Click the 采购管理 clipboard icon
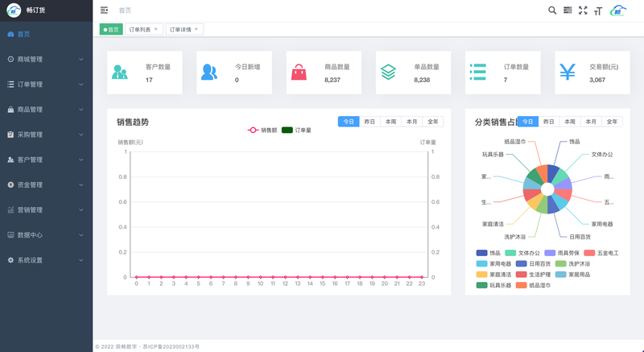The height and width of the screenshot is (352, 644). tap(10, 135)
